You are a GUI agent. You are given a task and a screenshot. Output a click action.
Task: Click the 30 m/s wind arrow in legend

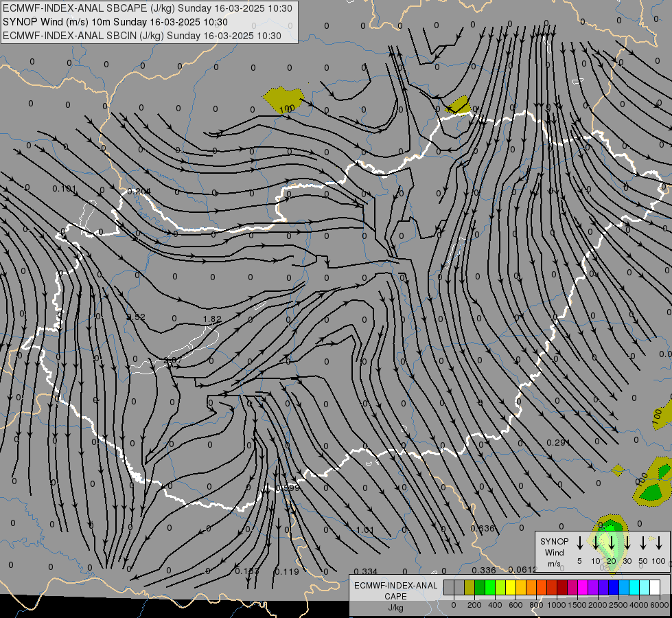[627, 543]
